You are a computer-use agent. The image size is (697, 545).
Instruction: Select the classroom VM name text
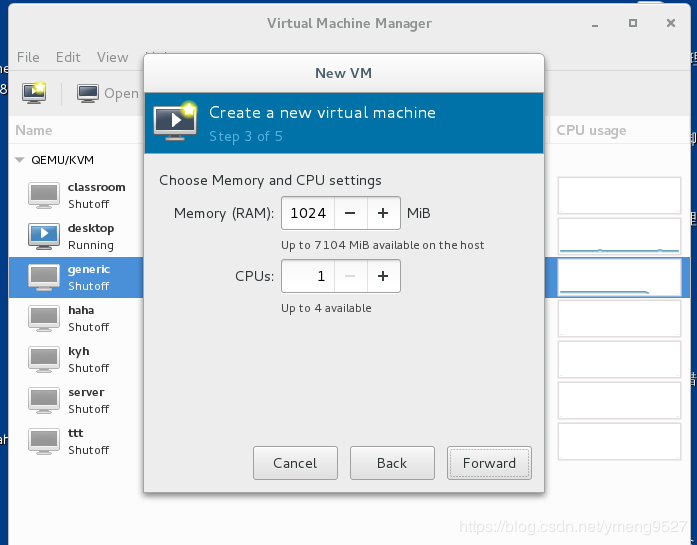[96, 187]
